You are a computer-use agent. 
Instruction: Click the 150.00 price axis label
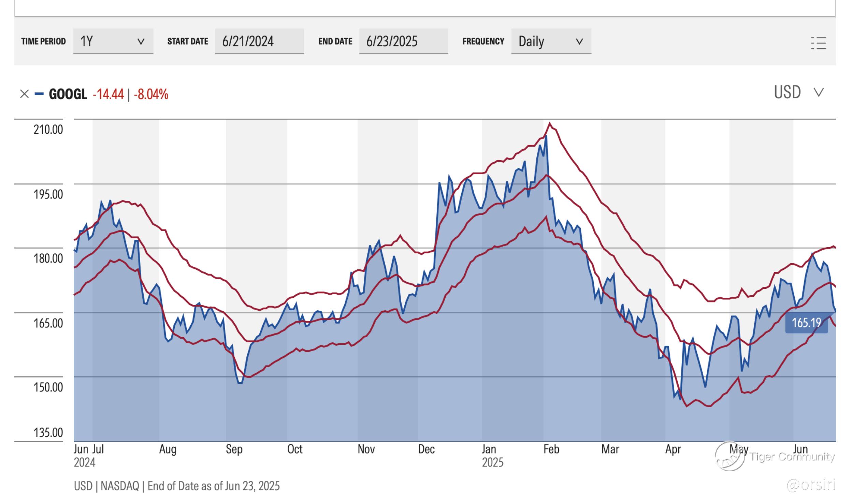pyautogui.click(x=48, y=387)
